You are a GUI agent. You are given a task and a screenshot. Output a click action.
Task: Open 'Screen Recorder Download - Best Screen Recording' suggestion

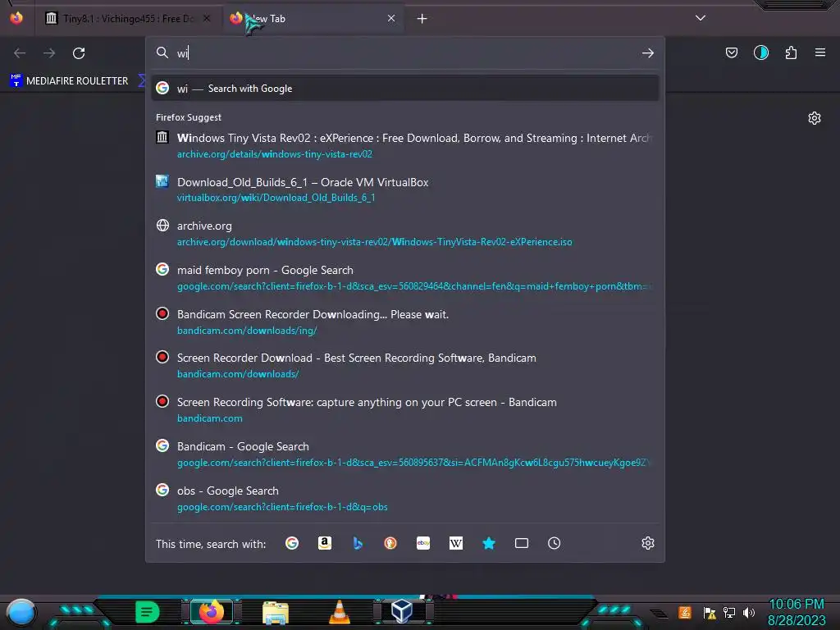tap(405, 366)
